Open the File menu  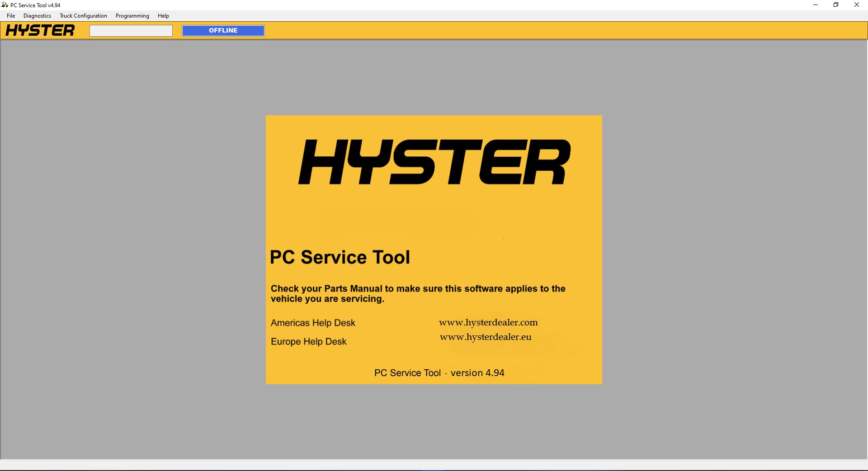tap(10, 15)
